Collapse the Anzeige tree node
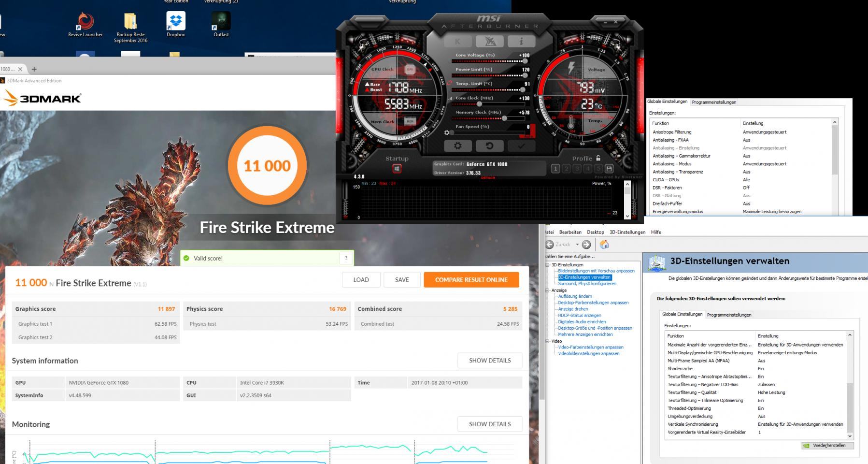 click(548, 290)
